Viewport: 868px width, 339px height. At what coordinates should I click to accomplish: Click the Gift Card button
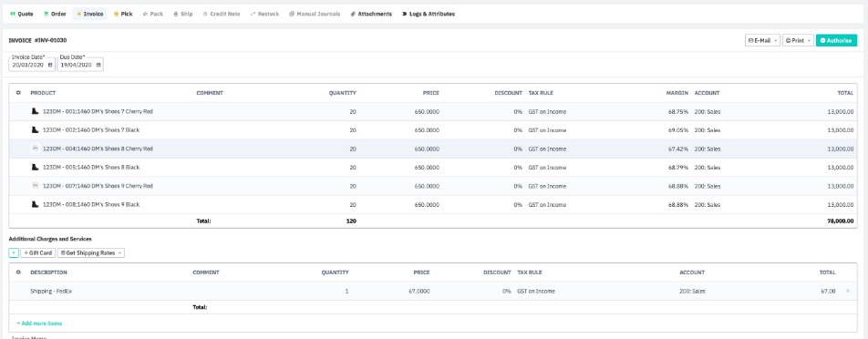38,252
